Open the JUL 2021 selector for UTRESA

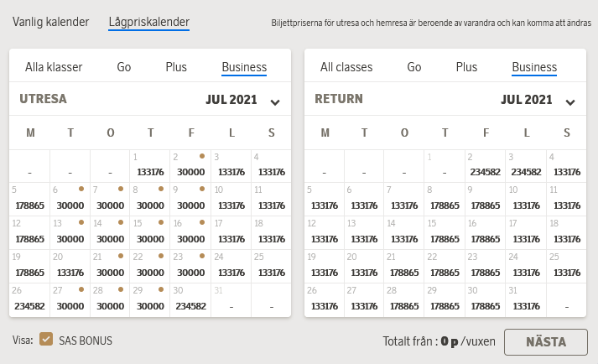tap(231, 100)
